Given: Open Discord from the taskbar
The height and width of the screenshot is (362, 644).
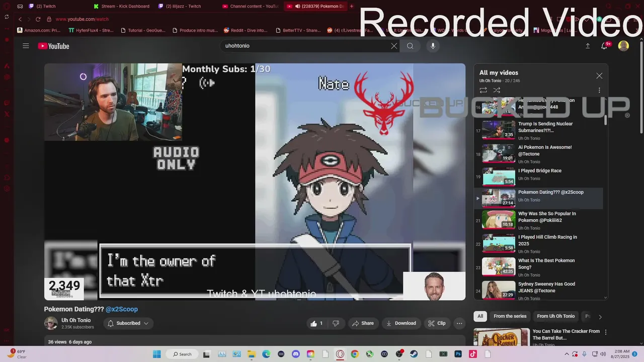Looking at the screenshot, I should click(x=296, y=354).
